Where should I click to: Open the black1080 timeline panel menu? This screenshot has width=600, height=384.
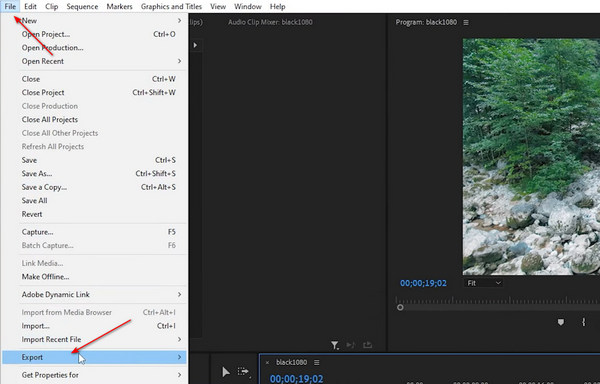[x=316, y=363]
